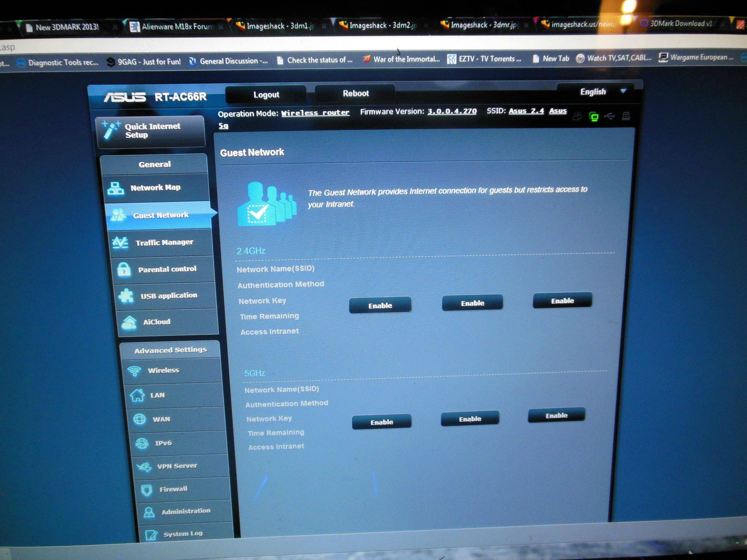Switch to Imageshack - 3dmr.jpg browser tab
The height and width of the screenshot is (560, 747).
tap(485, 25)
